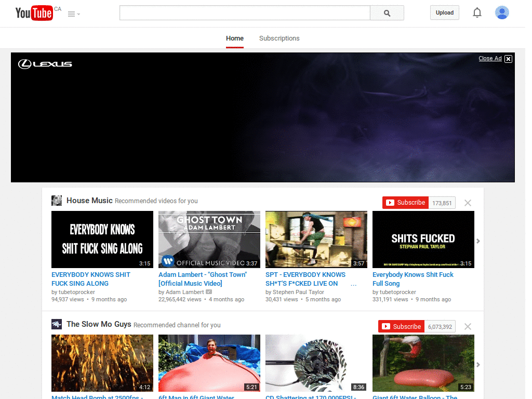Subscribe to House Music

pyautogui.click(x=405, y=203)
